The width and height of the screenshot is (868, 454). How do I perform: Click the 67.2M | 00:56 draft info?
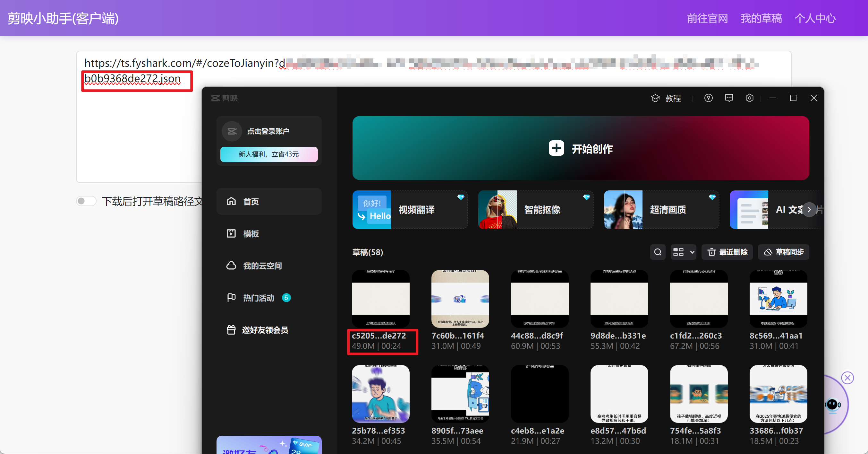point(694,346)
